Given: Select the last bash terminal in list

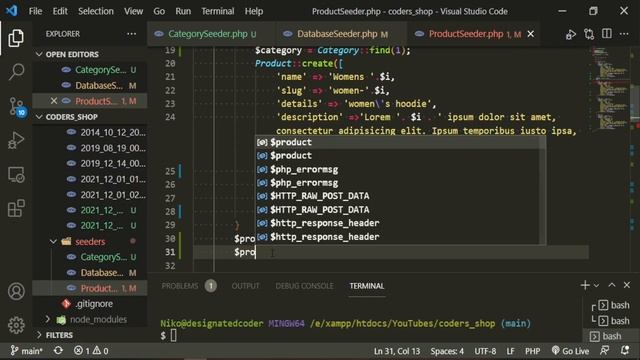Looking at the screenshot, I should pyautogui.click(x=611, y=336).
